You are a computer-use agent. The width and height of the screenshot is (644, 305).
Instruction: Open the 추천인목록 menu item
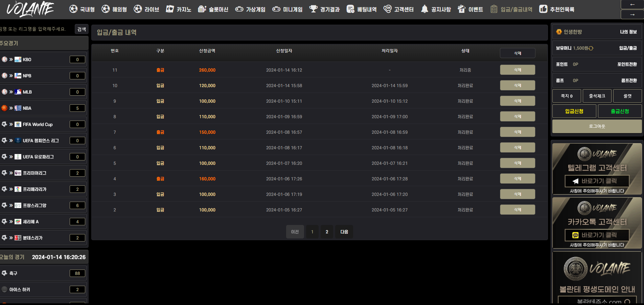[x=557, y=9]
